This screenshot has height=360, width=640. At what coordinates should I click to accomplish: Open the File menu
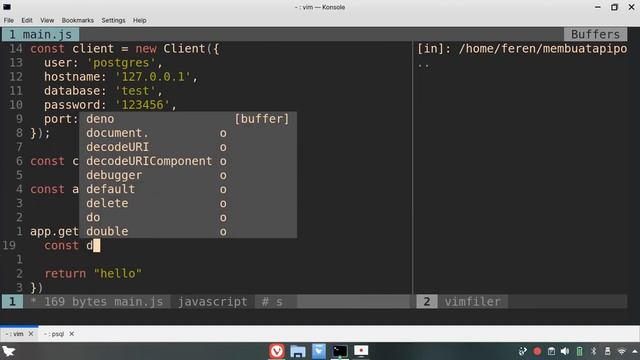click(9, 20)
